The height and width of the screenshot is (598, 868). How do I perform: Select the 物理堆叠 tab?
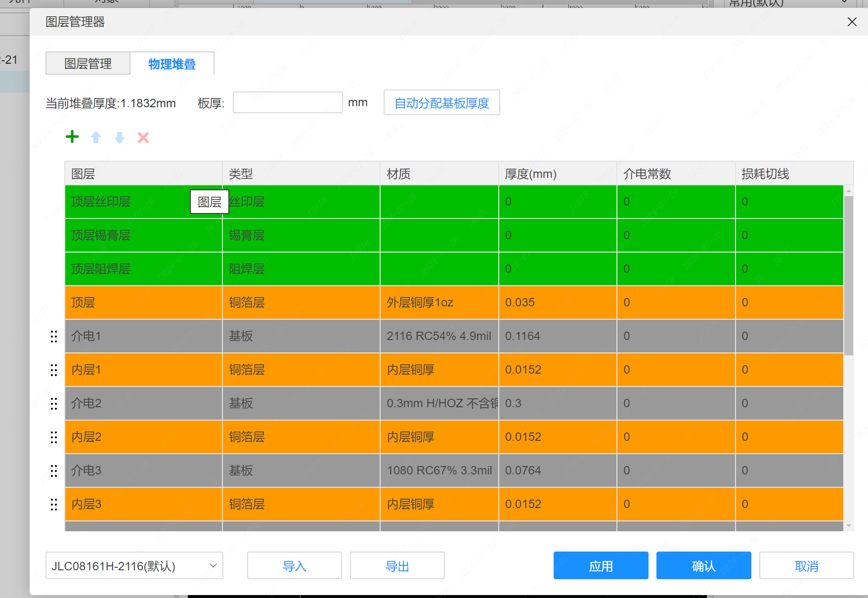172,64
